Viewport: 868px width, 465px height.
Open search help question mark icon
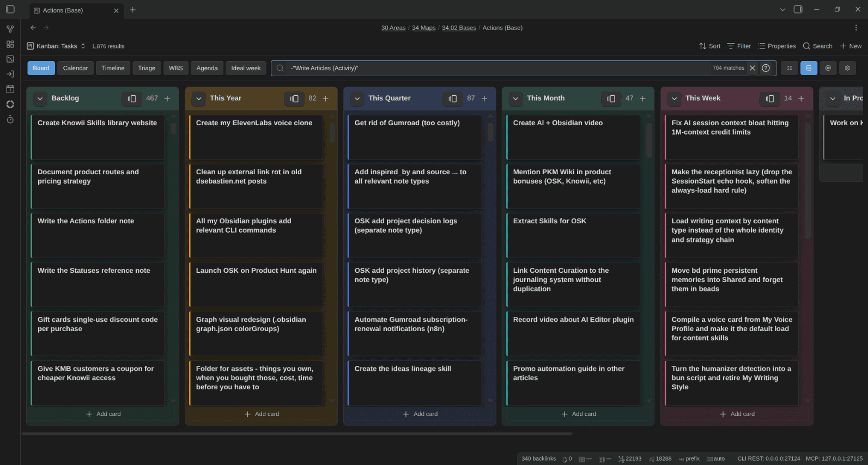[x=766, y=68]
